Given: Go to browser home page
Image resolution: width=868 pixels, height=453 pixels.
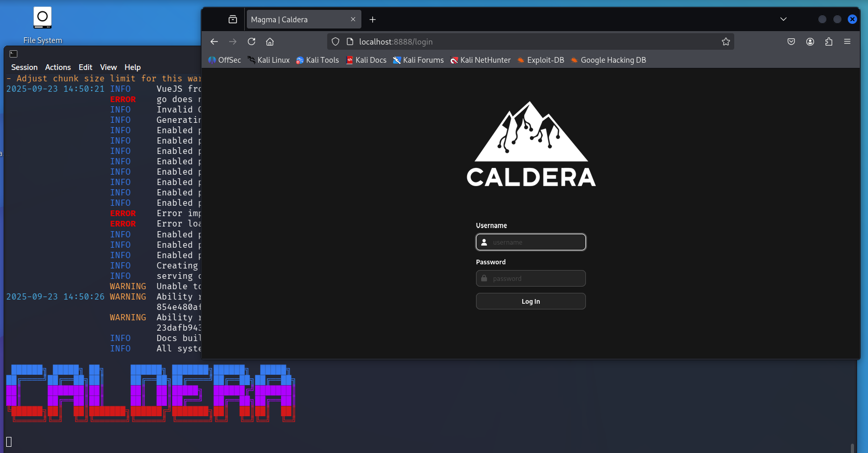Looking at the screenshot, I should tap(270, 41).
